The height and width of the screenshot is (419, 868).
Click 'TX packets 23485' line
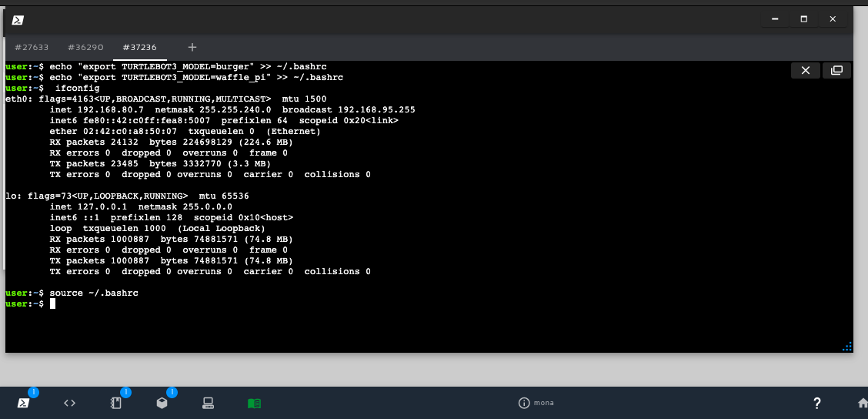(160, 163)
